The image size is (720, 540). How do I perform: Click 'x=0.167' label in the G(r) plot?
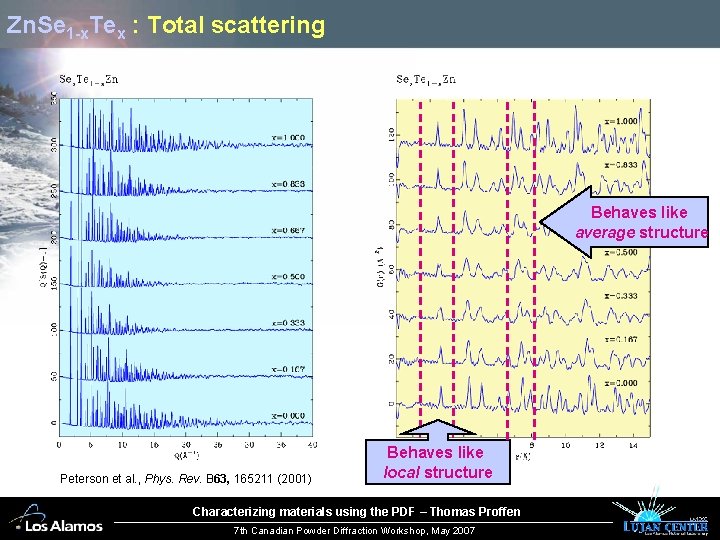621,340
